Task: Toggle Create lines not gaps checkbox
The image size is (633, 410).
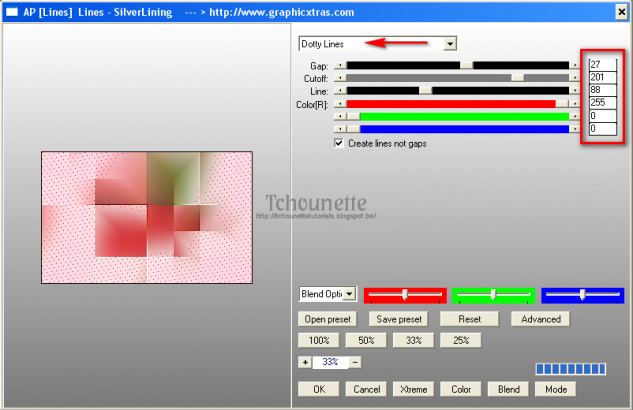Action: coord(339,143)
